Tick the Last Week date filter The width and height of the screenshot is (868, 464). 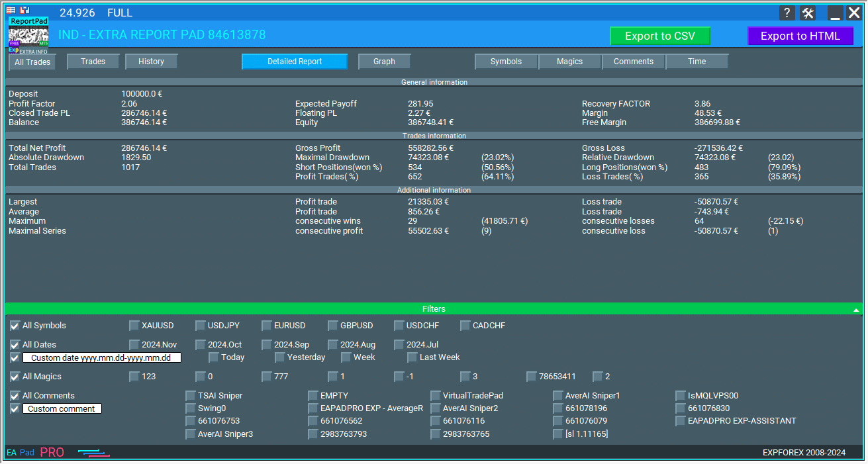pyautogui.click(x=412, y=357)
